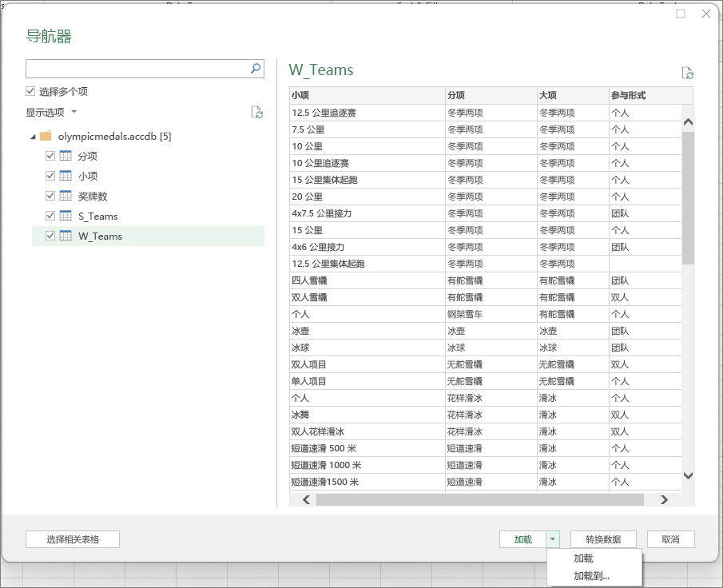
Task: Click the search magnifier icon
Action: [x=256, y=68]
